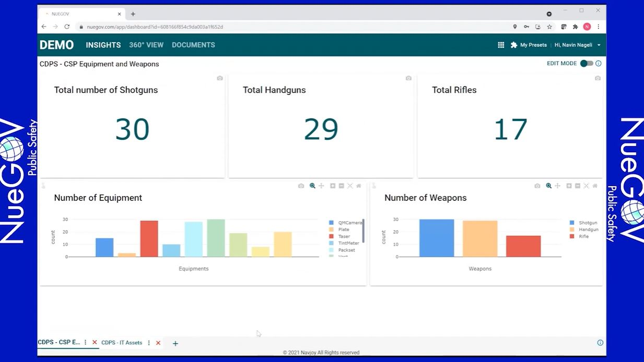The image size is (644, 362).
Task: Open My Presets
Action: pos(529,45)
